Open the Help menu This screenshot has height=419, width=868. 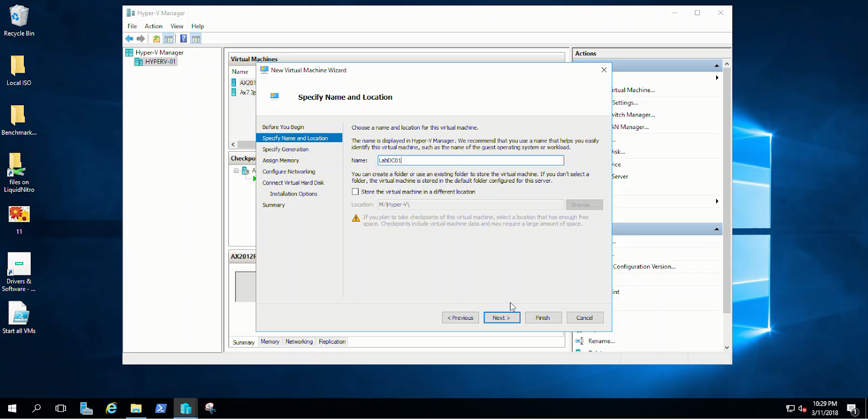pos(197,26)
